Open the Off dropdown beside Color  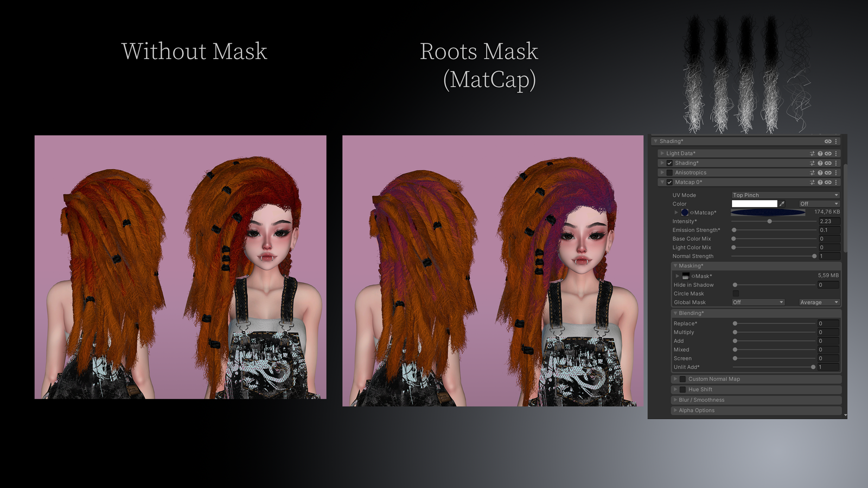pyautogui.click(x=819, y=204)
